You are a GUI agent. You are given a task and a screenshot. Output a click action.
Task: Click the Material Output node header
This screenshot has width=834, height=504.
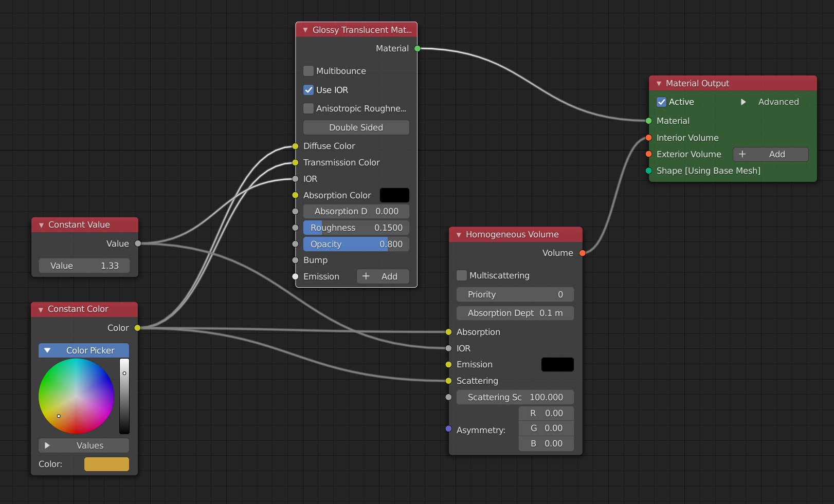pos(732,83)
